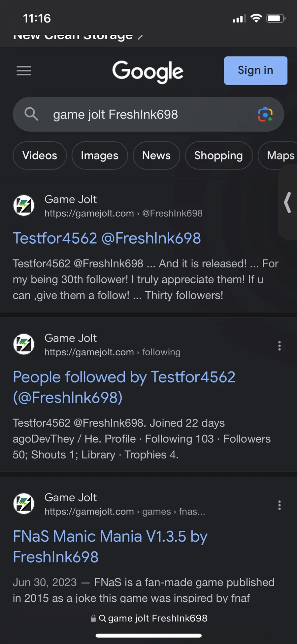Screen dimensions: 297x644
Task: Expand the side panel arrow handle
Action: point(288,202)
